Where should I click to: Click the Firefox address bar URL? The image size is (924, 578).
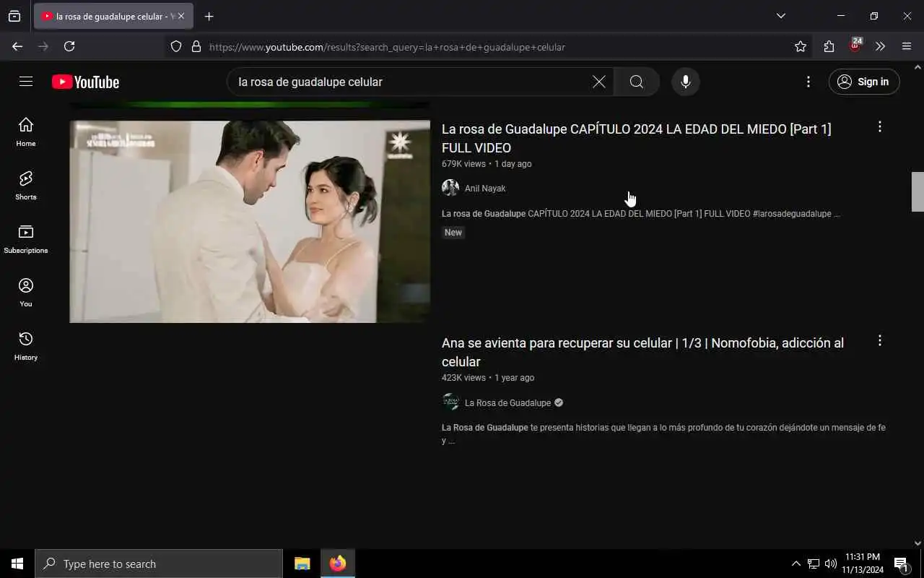point(387,47)
